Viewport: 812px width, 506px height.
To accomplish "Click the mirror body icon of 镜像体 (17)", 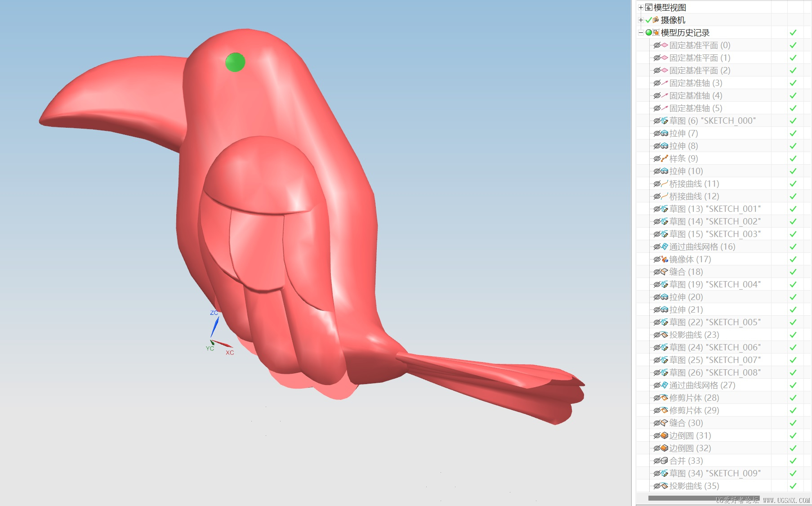I will pyautogui.click(x=665, y=260).
